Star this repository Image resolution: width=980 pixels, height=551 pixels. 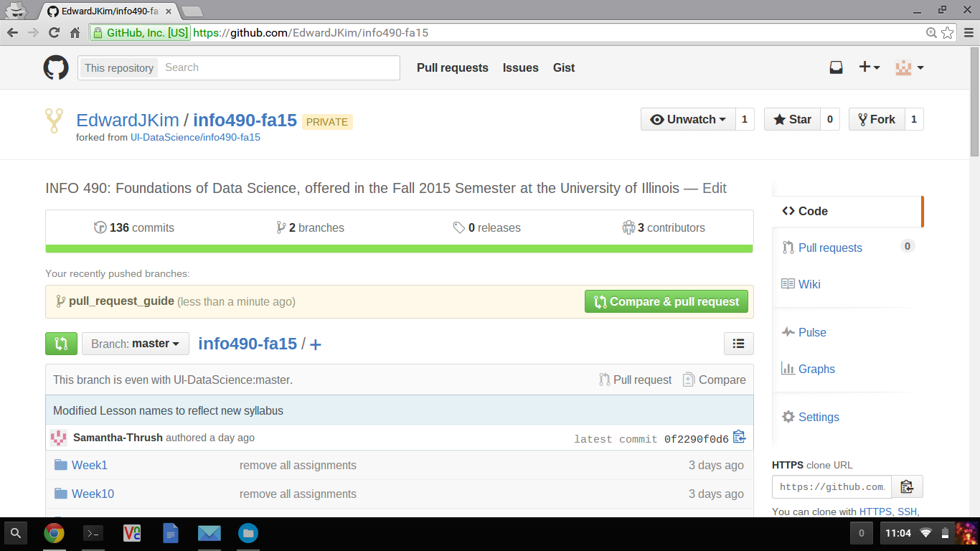pyautogui.click(x=792, y=120)
